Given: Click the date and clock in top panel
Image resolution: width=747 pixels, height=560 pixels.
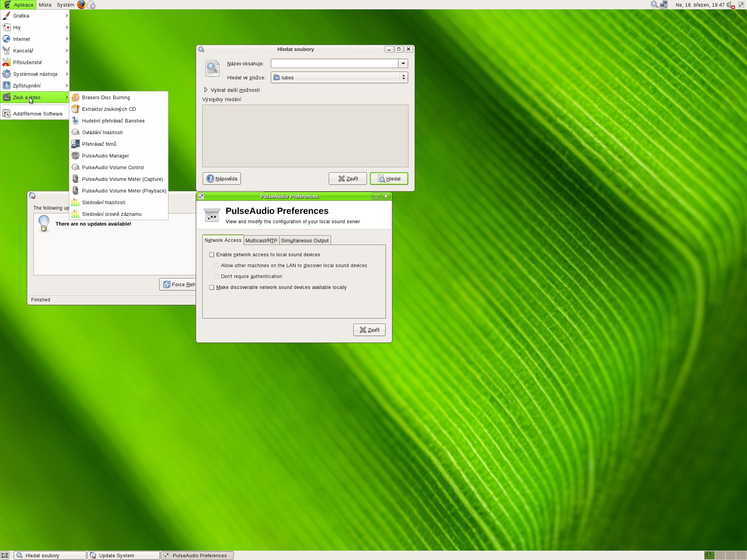Looking at the screenshot, I should 700,5.
